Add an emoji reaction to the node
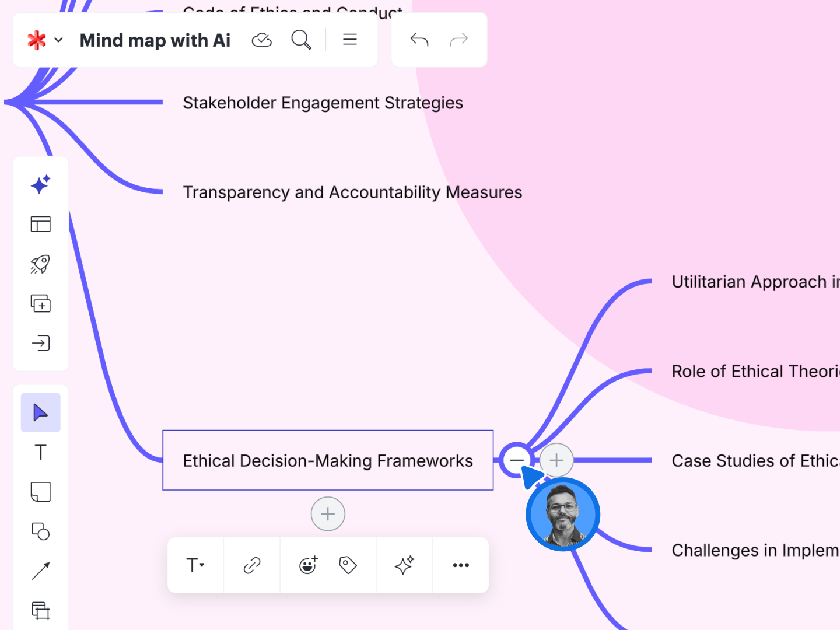This screenshot has width=840, height=630. click(307, 565)
